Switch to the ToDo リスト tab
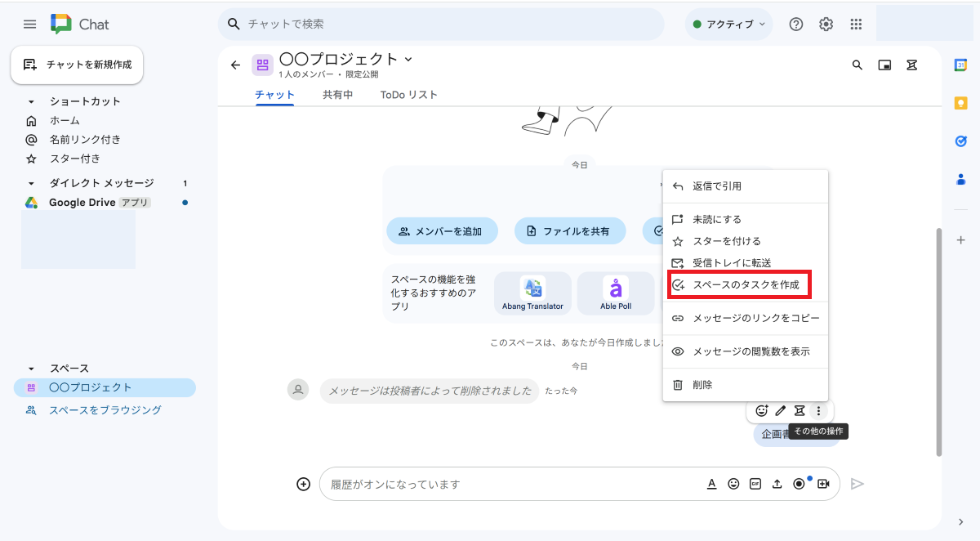980x541 pixels. 408,95
